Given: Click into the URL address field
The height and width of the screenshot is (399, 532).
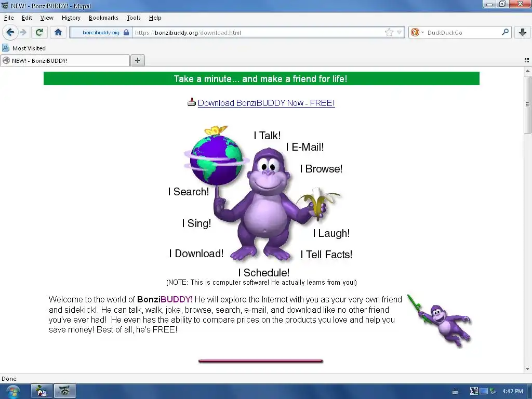Looking at the screenshot, I should pos(259,33).
